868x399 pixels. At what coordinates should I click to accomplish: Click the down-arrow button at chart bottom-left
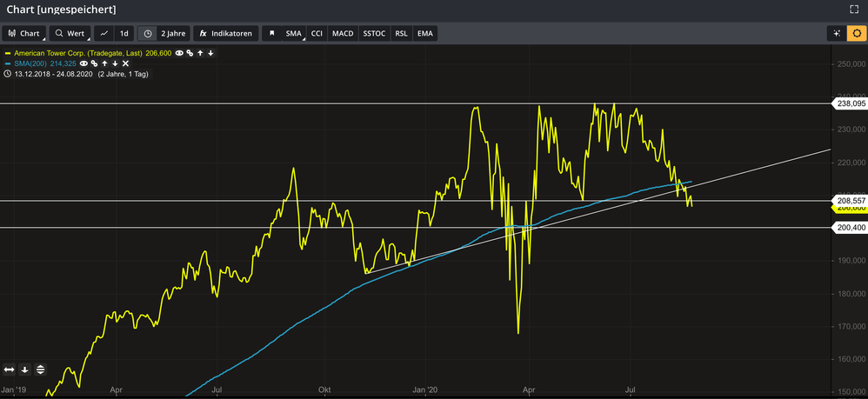[25, 369]
